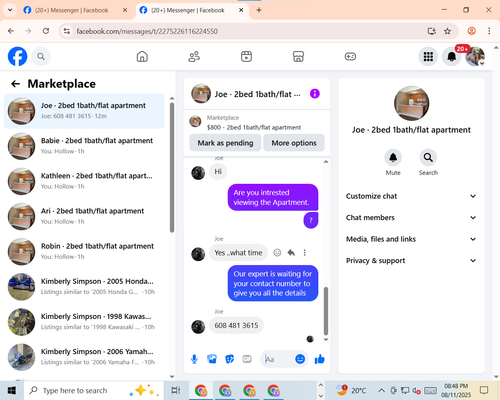Image resolution: width=500 pixels, height=400 pixels.
Task: Go to Home feed icon
Action: [x=142, y=56]
